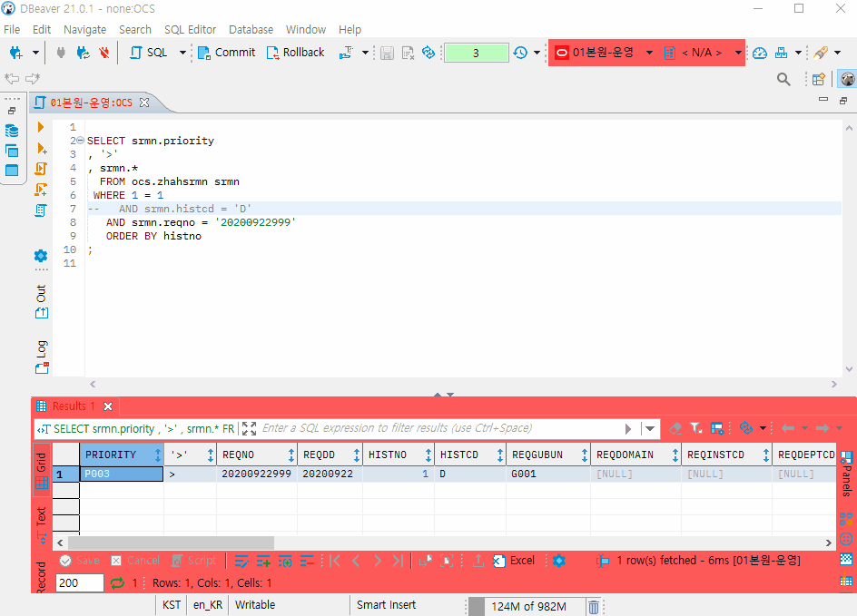Open transaction log dropdown arrow
This screenshot has height=616, width=857.
[537, 53]
